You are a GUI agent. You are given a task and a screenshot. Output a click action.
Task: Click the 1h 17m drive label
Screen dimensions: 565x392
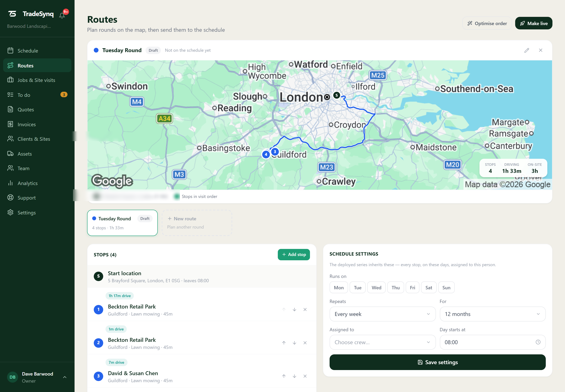(x=119, y=296)
